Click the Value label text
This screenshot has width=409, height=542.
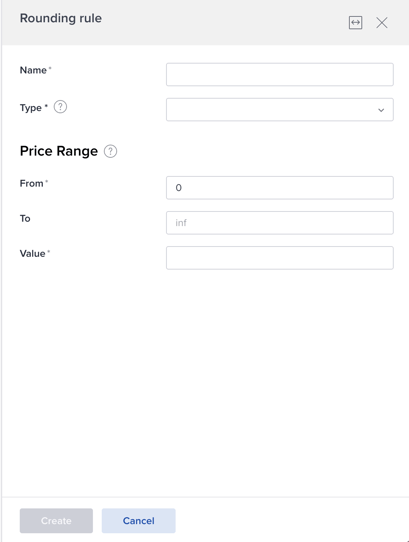pos(32,254)
